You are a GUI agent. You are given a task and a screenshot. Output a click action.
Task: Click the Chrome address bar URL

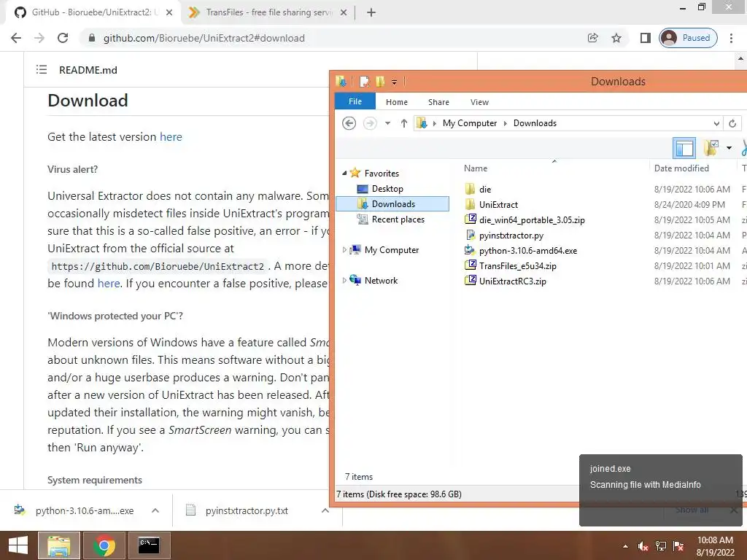(204, 38)
